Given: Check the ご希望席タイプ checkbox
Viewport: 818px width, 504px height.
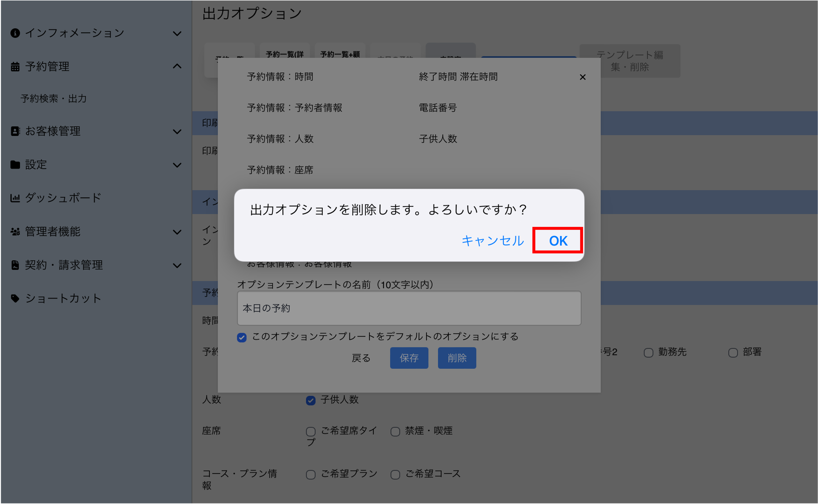Looking at the screenshot, I should (x=310, y=432).
